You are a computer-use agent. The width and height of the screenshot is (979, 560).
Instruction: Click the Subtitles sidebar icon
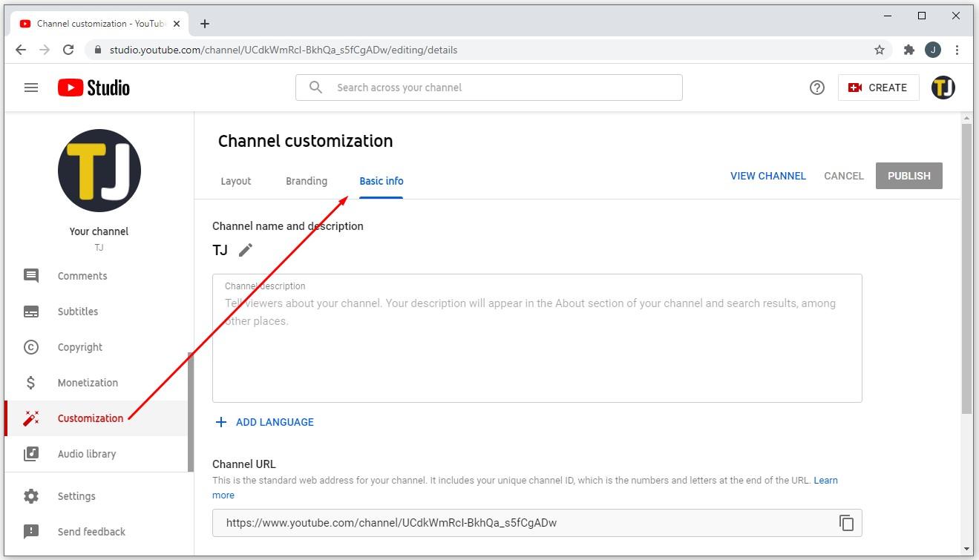coord(31,312)
